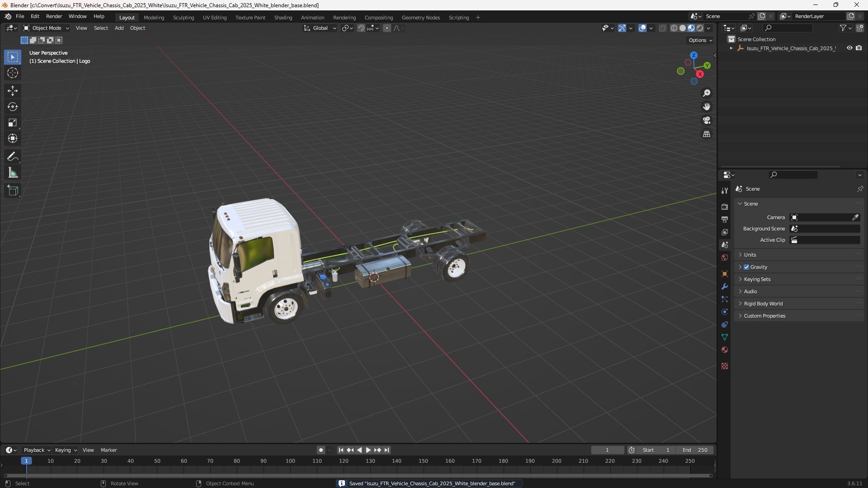This screenshot has height=488, width=868.
Task: Activate the Move tool
Action: coord(13,91)
